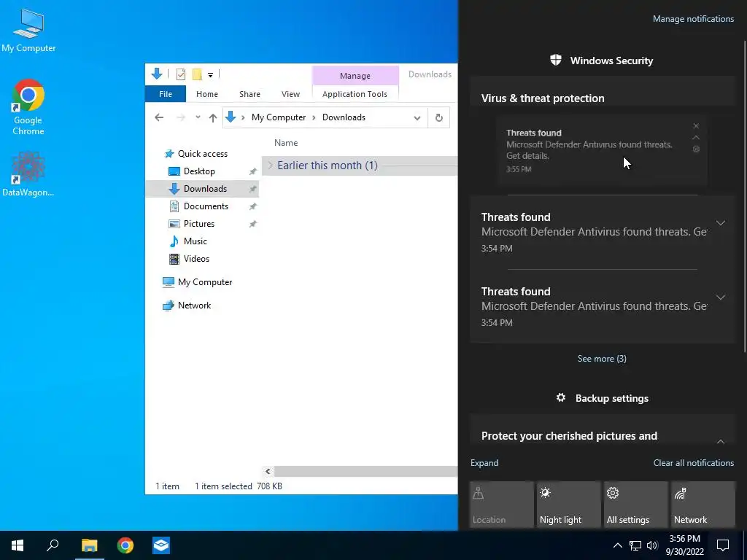Click the blue box app icon on the taskbar
Screen dimensions: 747x560
click(161, 545)
